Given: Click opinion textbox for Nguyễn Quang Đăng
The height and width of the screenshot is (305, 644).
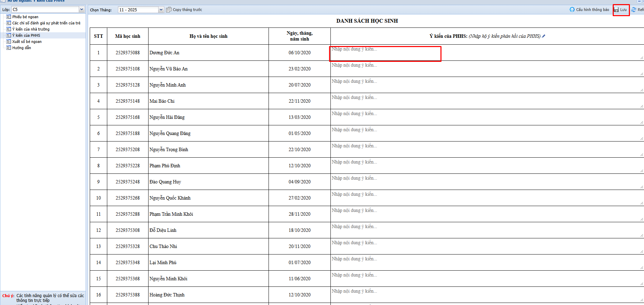Looking at the screenshot, I should point(487,134).
